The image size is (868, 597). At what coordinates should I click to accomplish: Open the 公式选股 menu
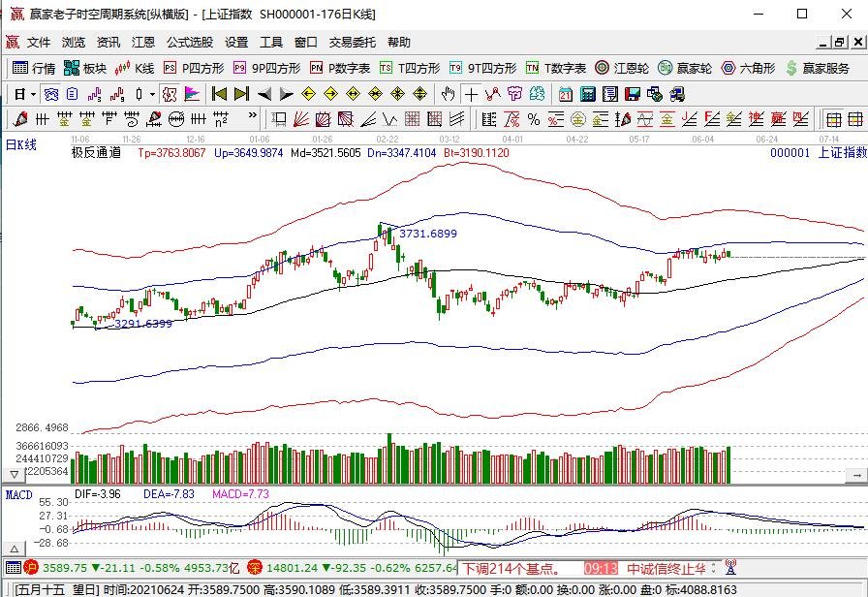[x=189, y=43]
